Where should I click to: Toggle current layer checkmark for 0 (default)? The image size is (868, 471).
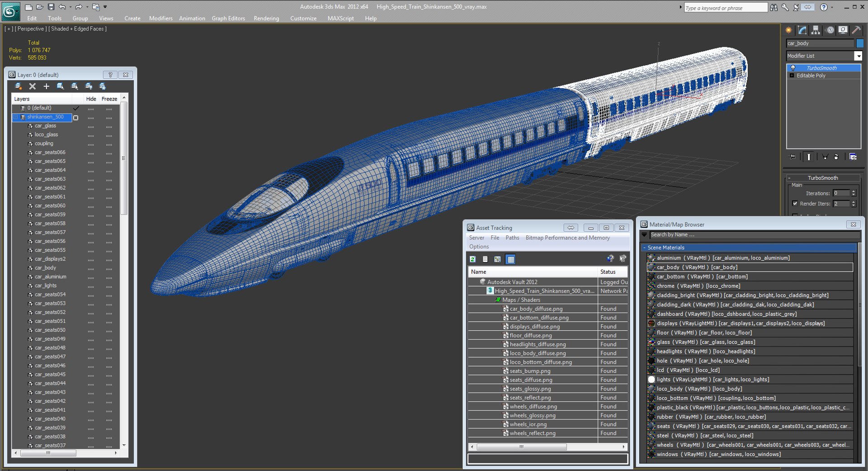click(76, 108)
